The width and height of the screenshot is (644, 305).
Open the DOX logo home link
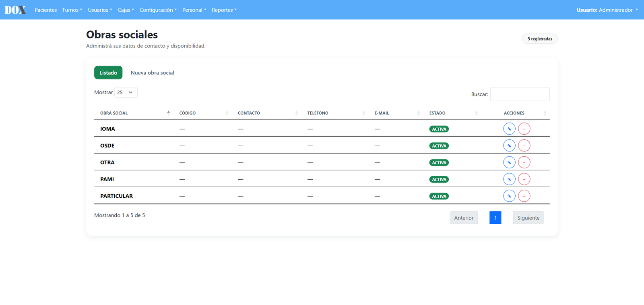coord(15,10)
